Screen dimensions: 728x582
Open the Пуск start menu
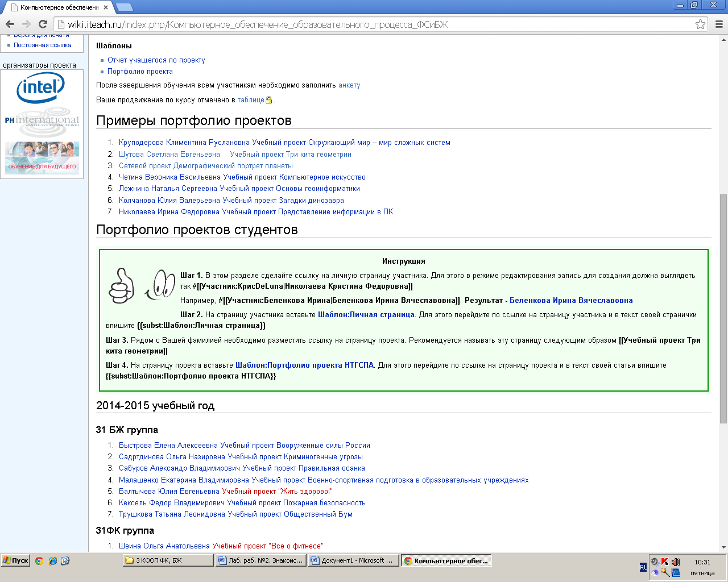[x=15, y=560]
